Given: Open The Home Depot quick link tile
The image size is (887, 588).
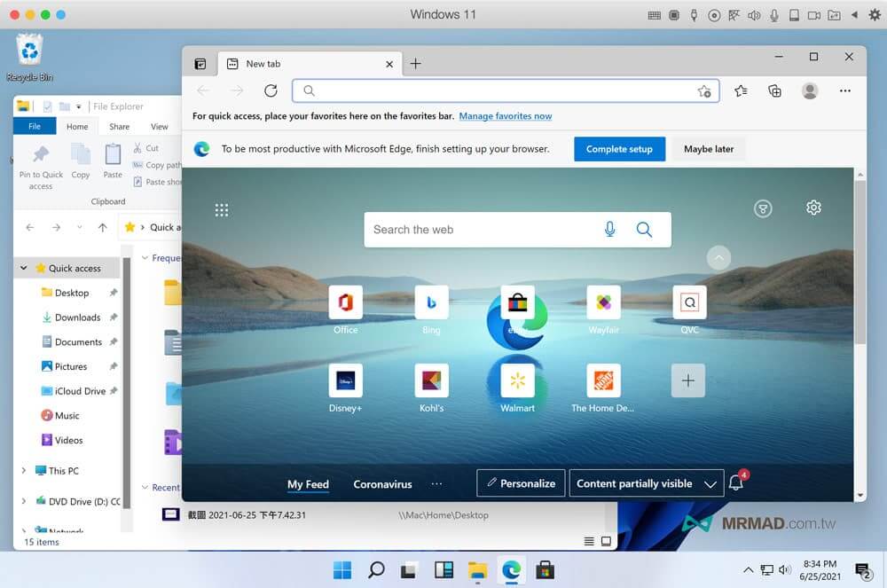Looking at the screenshot, I should tap(603, 380).
